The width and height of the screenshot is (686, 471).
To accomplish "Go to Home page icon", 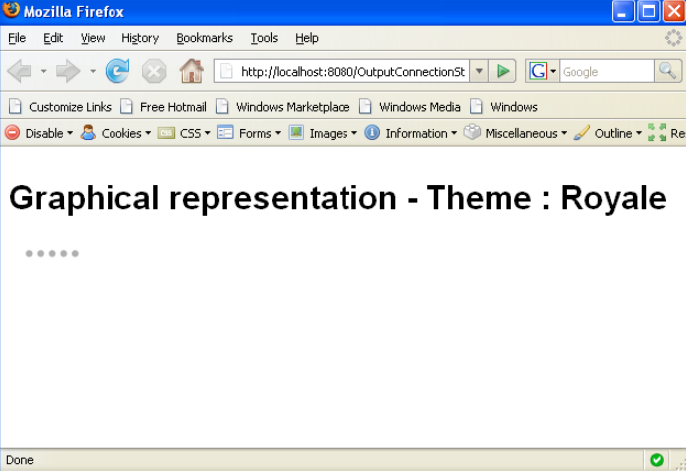I will click(191, 71).
